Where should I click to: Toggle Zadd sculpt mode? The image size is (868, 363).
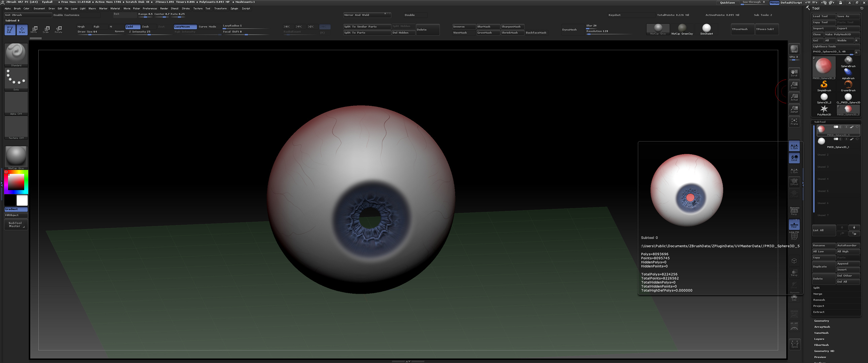[133, 27]
